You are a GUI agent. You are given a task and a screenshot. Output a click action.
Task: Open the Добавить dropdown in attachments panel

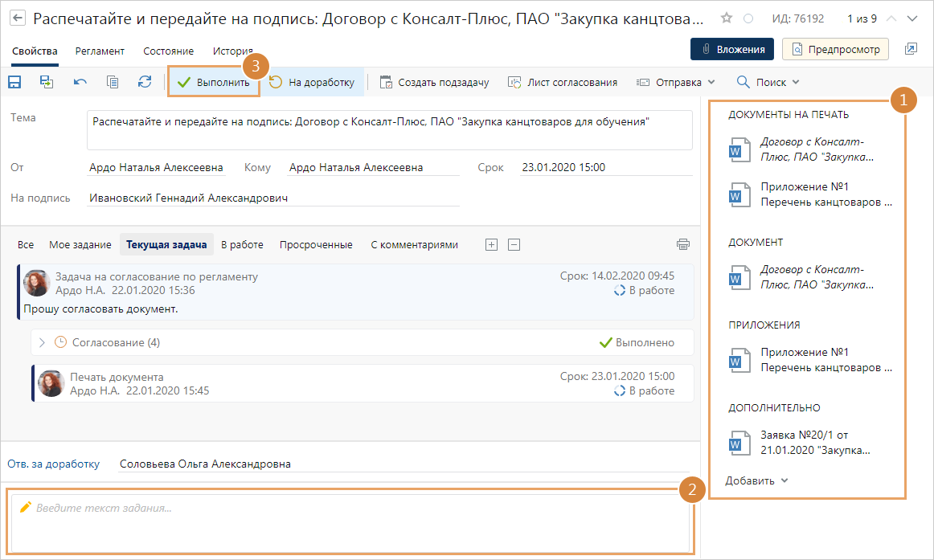(x=757, y=480)
